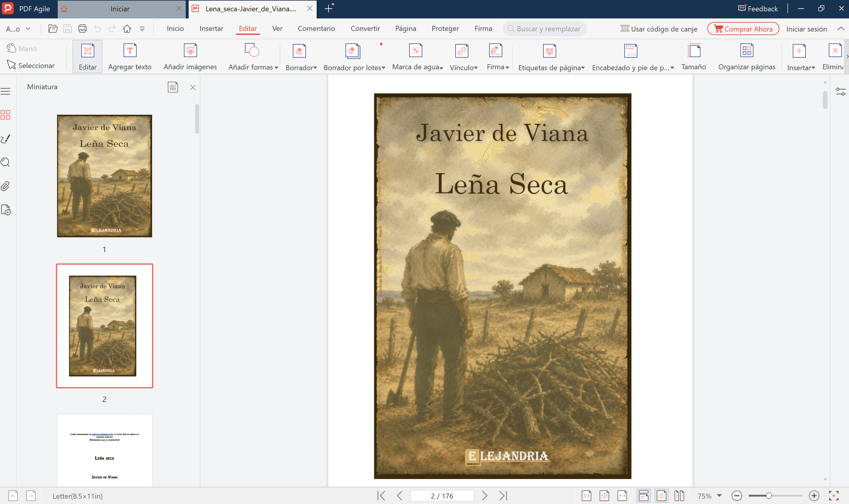
Task: Click the Tamaño page size tool
Action: (694, 57)
